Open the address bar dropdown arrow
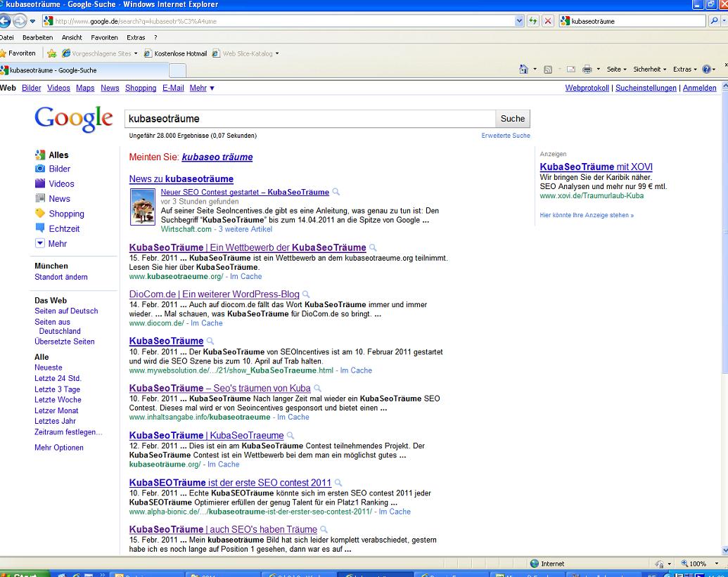728x577 pixels. pos(520,21)
